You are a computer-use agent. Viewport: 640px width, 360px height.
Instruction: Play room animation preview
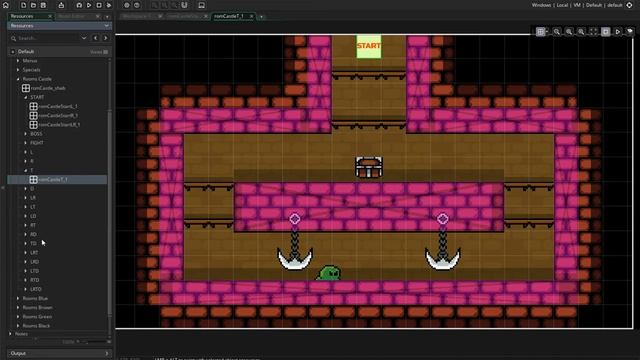(618, 31)
